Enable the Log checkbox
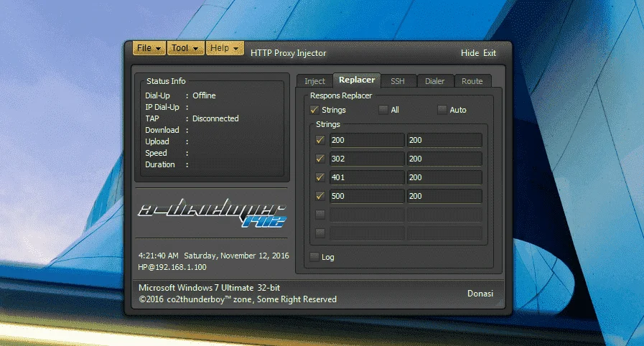 click(314, 257)
